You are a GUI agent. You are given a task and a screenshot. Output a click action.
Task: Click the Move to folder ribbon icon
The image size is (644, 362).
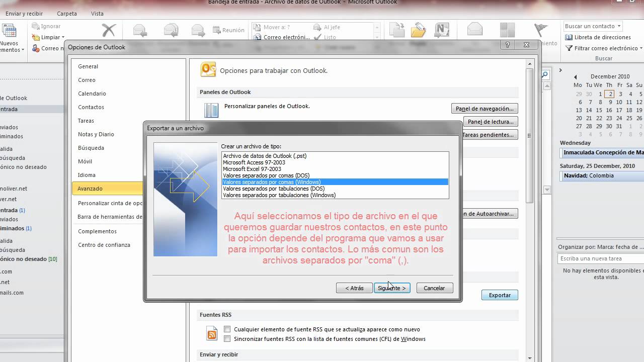(x=397, y=31)
